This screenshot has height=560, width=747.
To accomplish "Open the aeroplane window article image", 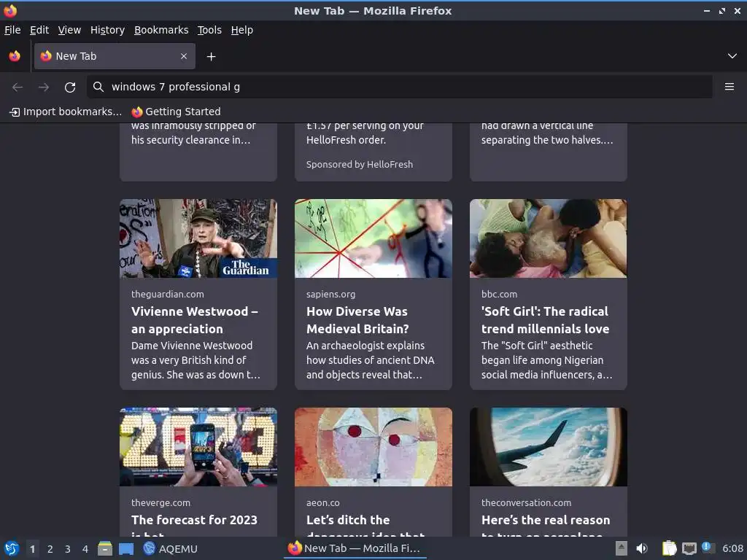I will coord(549,447).
